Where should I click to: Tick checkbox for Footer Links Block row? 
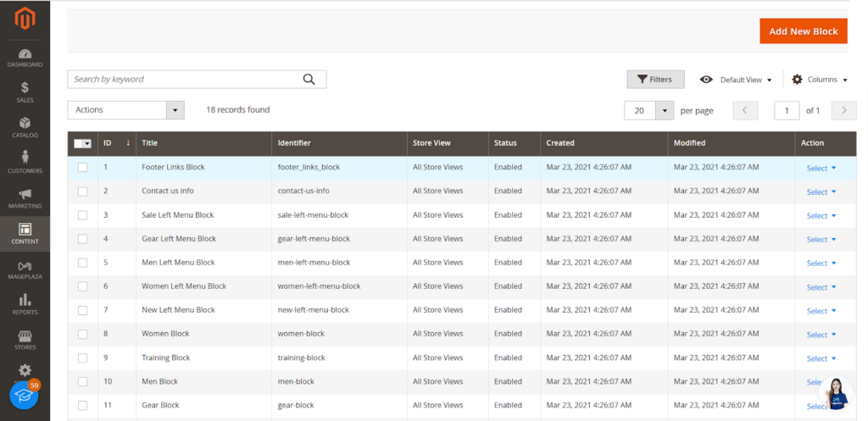(82, 167)
